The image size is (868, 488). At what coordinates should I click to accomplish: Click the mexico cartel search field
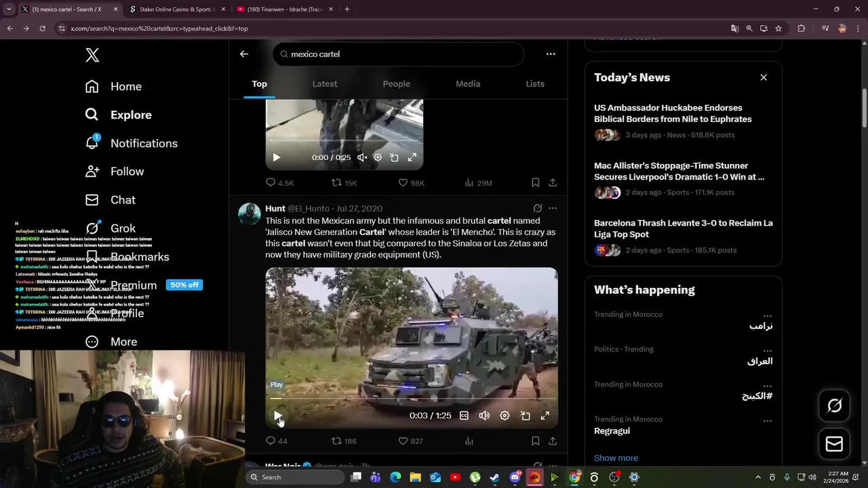pyautogui.click(x=398, y=54)
